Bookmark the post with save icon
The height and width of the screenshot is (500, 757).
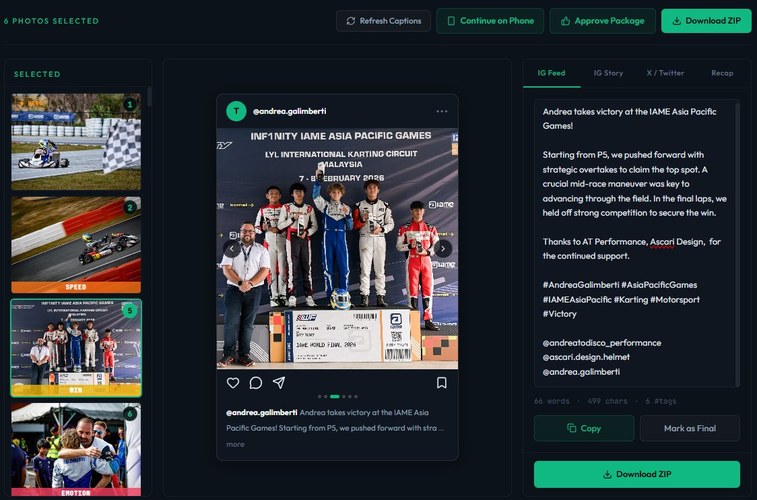point(442,383)
